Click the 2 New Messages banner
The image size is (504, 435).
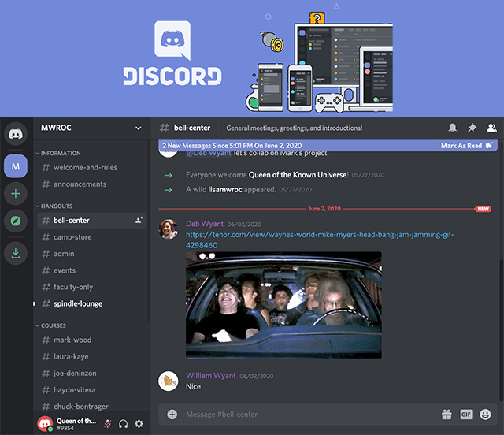(x=328, y=146)
